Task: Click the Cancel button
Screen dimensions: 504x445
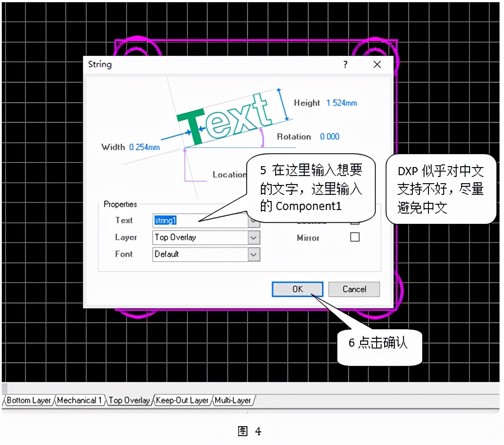Action: pyautogui.click(x=354, y=289)
